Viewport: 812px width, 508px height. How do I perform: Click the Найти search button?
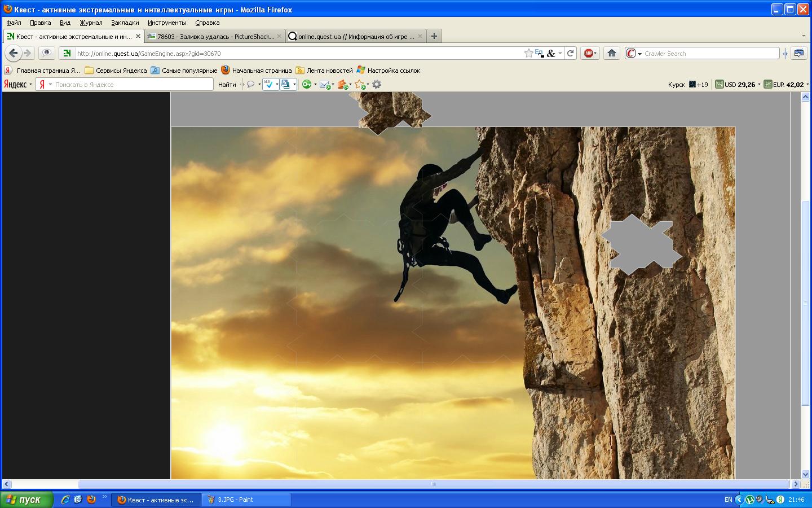(x=227, y=85)
